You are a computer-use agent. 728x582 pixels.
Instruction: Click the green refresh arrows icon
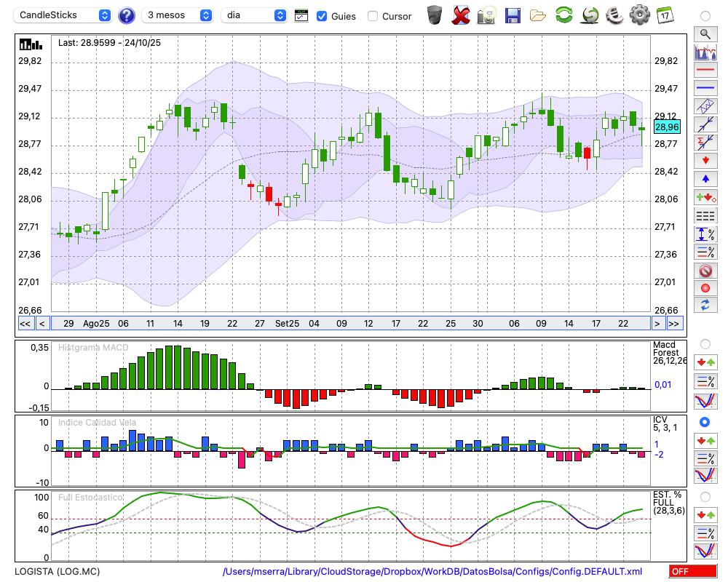click(563, 15)
